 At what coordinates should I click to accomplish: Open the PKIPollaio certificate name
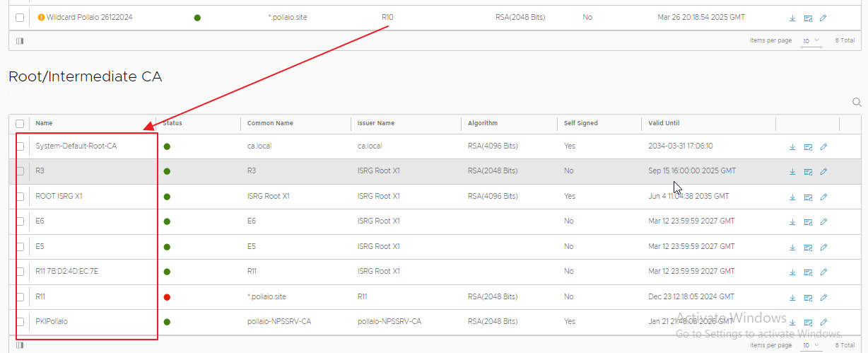click(52, 322)
